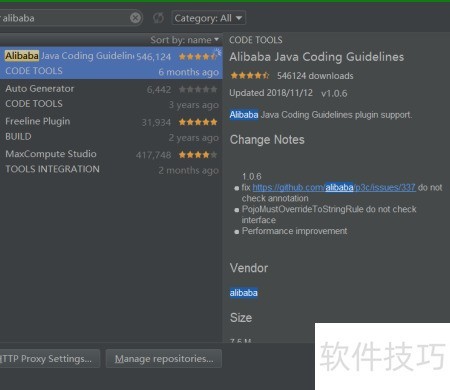Click the highlighted Alibaba word in description
This screenshot has height=390, width=450.
coord(244,115)
